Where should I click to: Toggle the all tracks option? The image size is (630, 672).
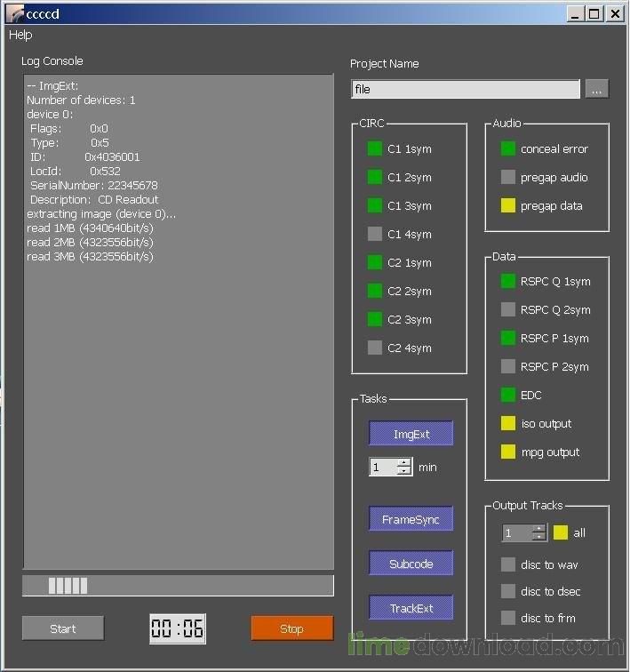click(561, 532)
